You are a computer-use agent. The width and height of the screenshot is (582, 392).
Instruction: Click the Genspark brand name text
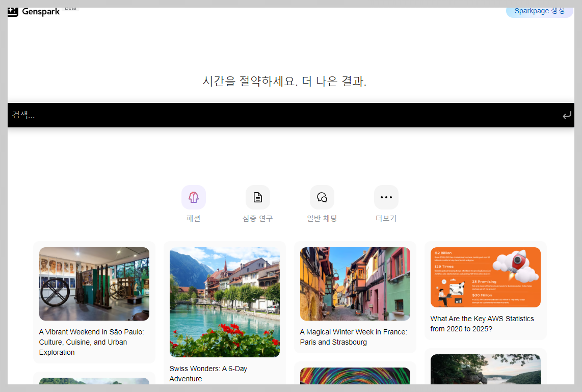41,12
